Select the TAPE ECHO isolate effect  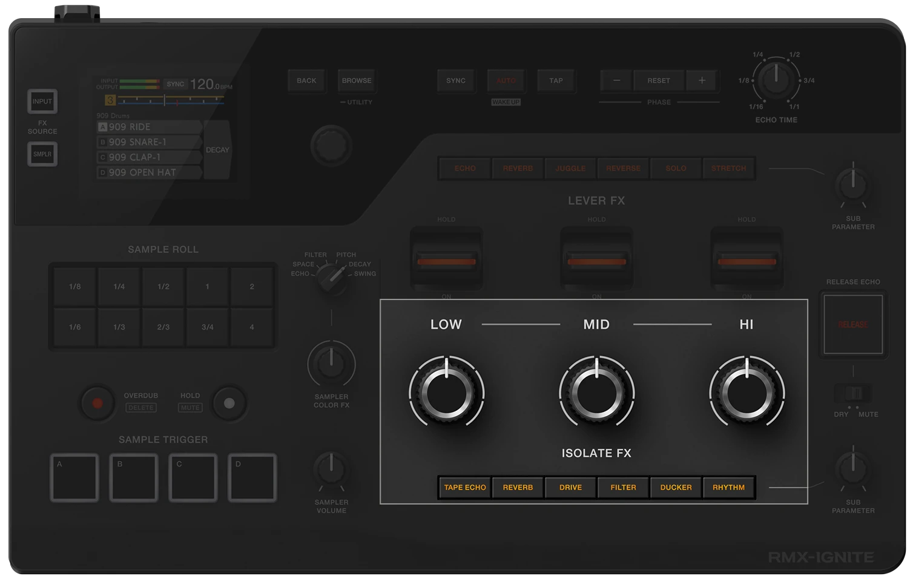[x=465, y=488]
